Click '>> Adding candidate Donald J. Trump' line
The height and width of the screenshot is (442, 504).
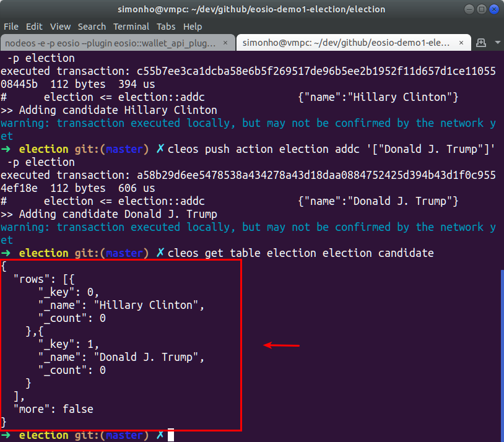point(108,214)
